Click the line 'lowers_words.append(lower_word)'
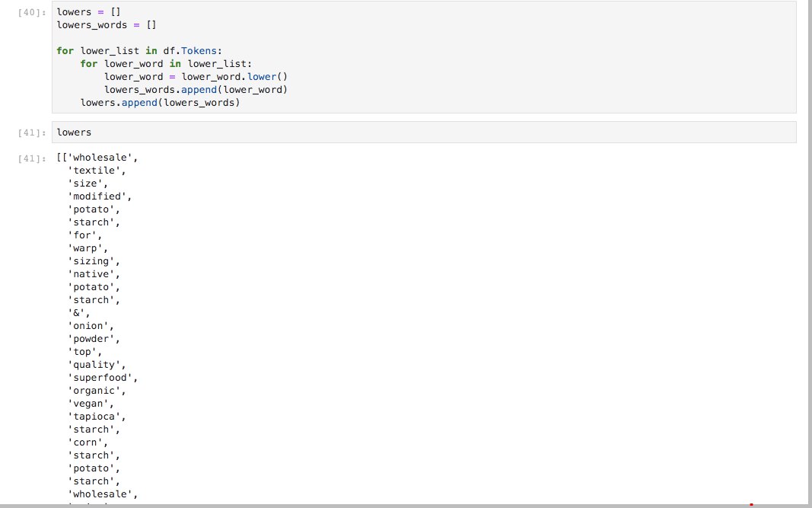This screenshot has width=812, height=508. tap(196, 90)
